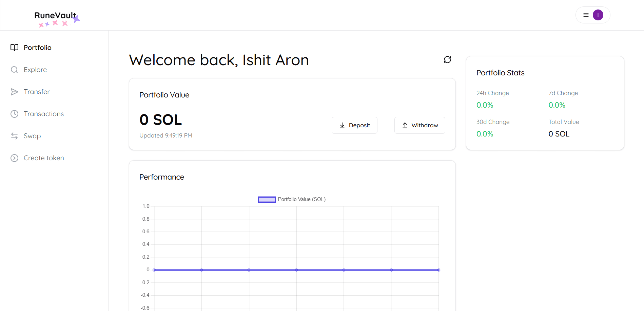The image size is (644, 311).
Task: Click the Swap arrows icon
Action: tap(14, 136)
